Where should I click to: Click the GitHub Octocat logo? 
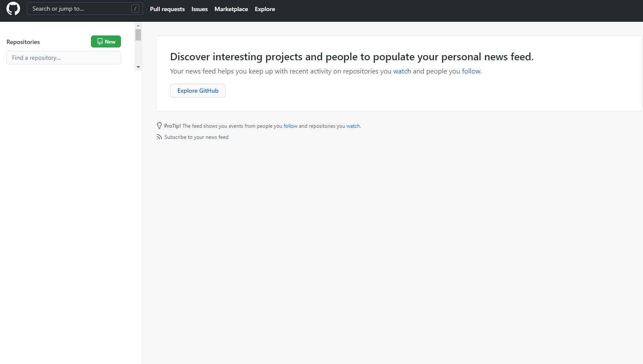tap(13, 9)
